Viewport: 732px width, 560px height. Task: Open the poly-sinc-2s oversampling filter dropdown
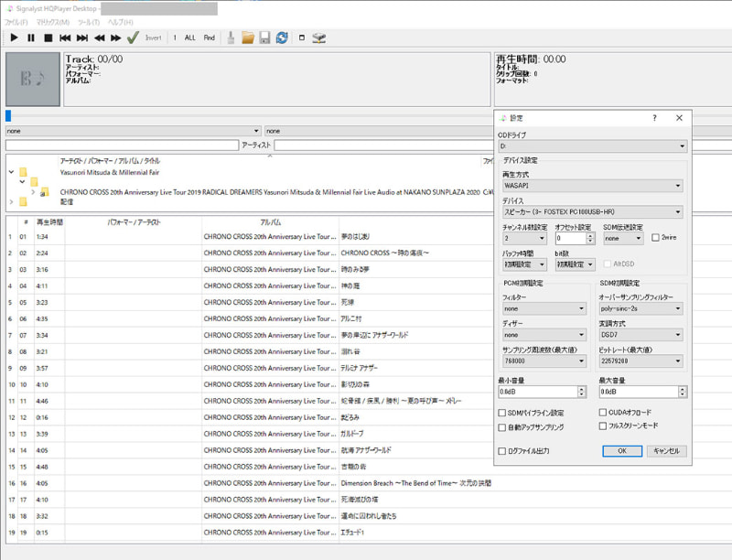tap(641, 308)
